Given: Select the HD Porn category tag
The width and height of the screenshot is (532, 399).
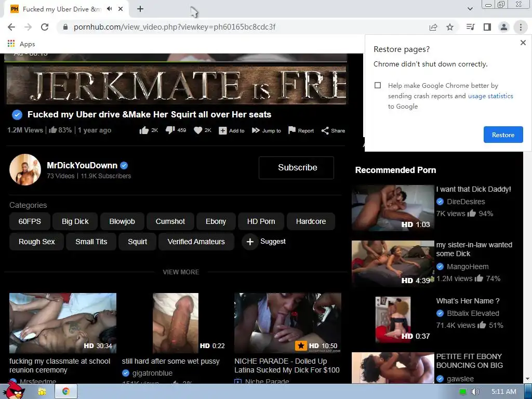Looking at the screenshot, I should pos(261,221).
